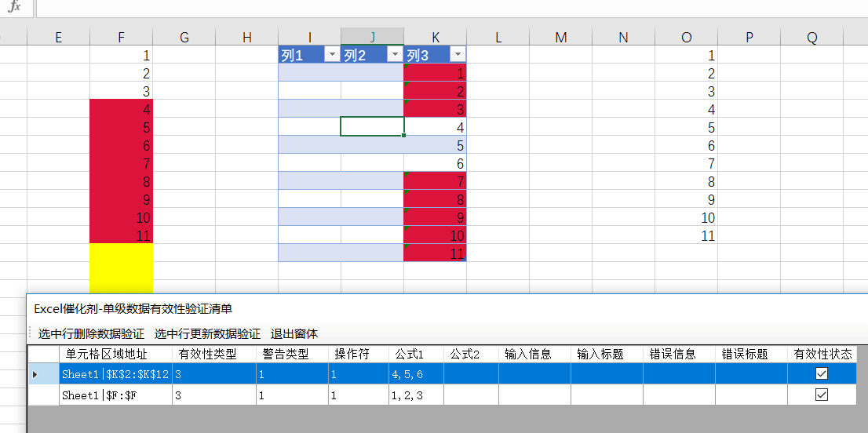Select column H header
The height and width of the screenshot is (433, 868).
(x=247, y=37)
